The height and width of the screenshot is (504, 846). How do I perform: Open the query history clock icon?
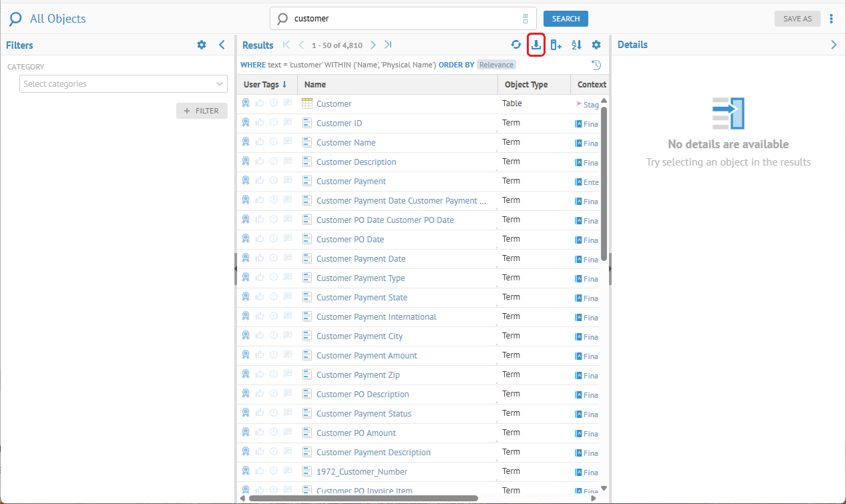[596, 65]
